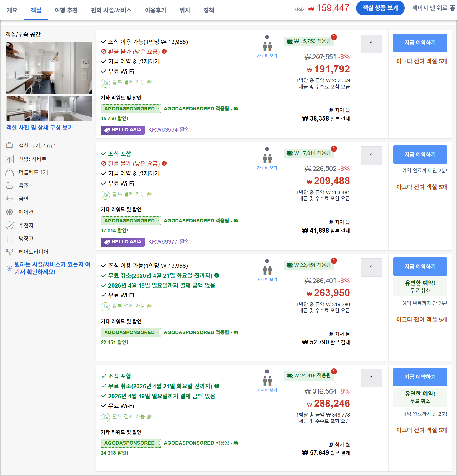
Task: Click 객실 상품 보기 button
Action: click(x=380, y=8)
